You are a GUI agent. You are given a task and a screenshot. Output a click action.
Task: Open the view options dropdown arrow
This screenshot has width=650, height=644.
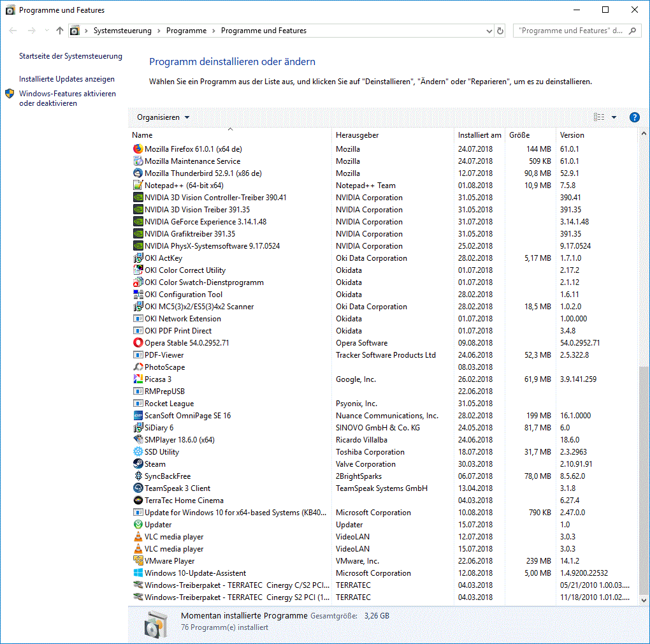coord(614,117)
